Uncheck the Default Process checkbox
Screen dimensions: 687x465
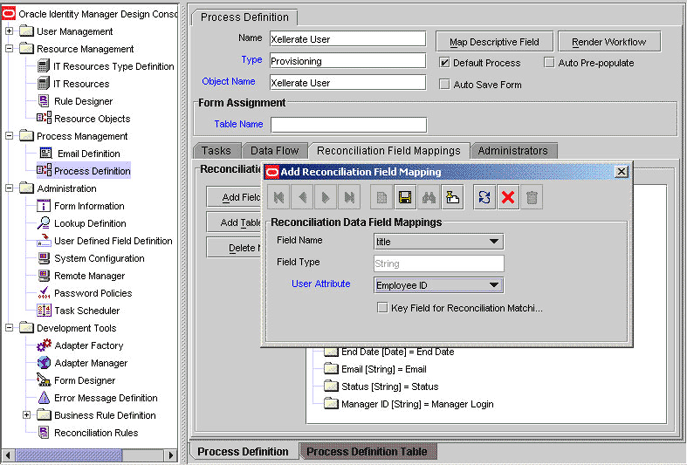pyautogui.click(x=444, y=63)
